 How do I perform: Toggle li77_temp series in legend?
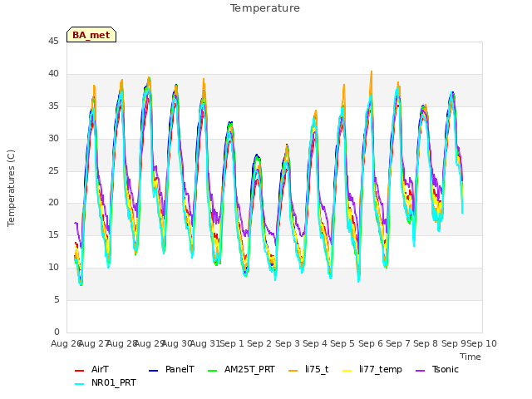pos(372,369)
